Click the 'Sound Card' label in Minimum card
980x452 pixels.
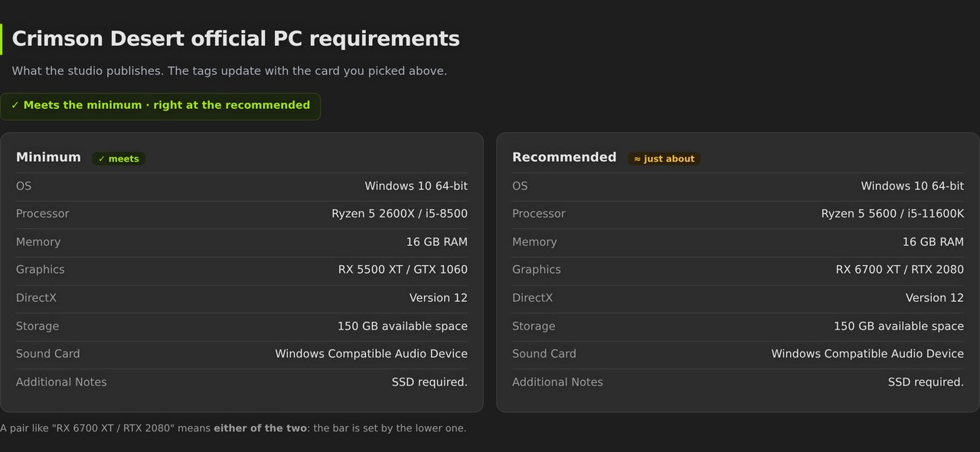click(x=47, y=354)
